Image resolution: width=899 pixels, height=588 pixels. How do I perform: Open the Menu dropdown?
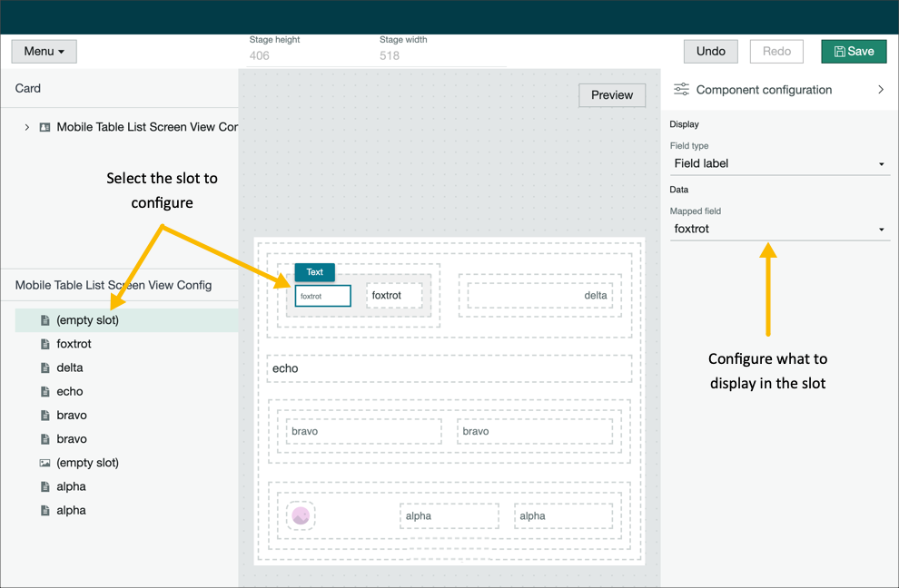43,51
